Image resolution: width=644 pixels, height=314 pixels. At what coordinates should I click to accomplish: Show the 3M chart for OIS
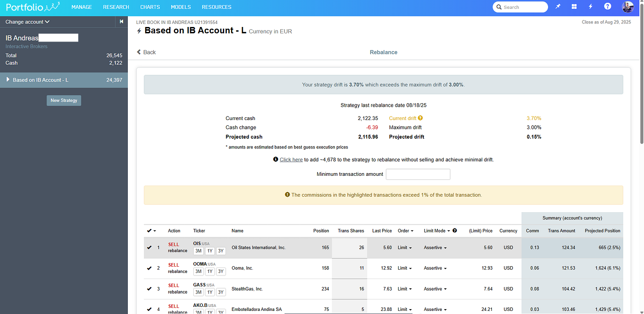199,251
